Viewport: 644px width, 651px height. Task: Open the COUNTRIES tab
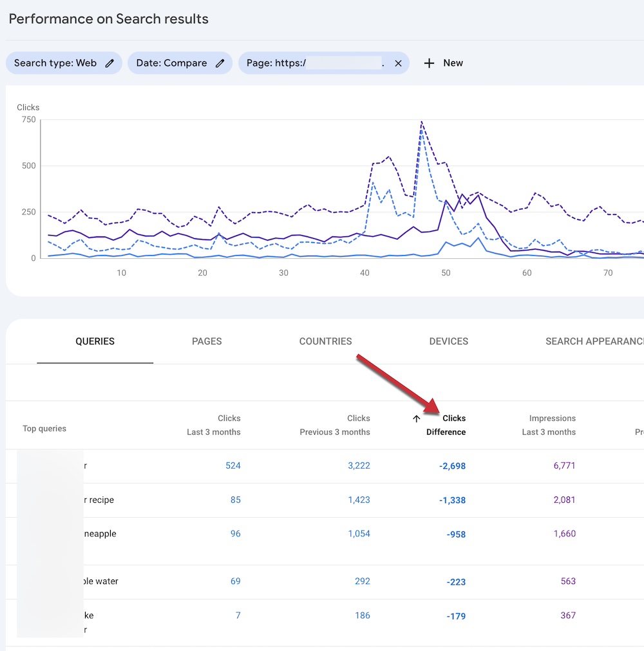tap(325, 341)
